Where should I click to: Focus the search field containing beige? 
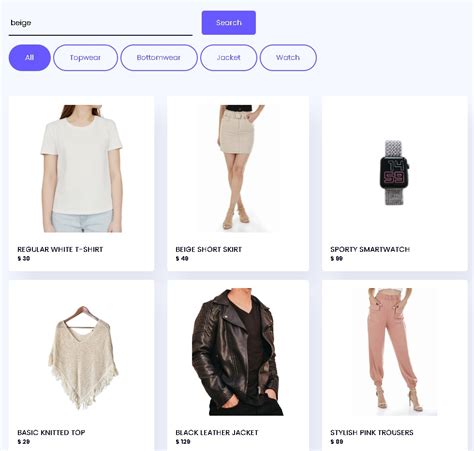[x=100, y=23]
